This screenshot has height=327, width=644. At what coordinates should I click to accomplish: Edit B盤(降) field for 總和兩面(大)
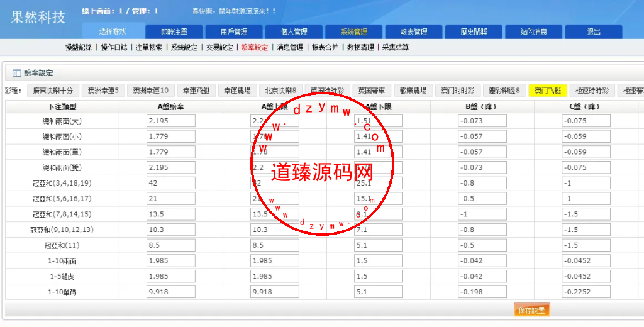tap(482, 121)
